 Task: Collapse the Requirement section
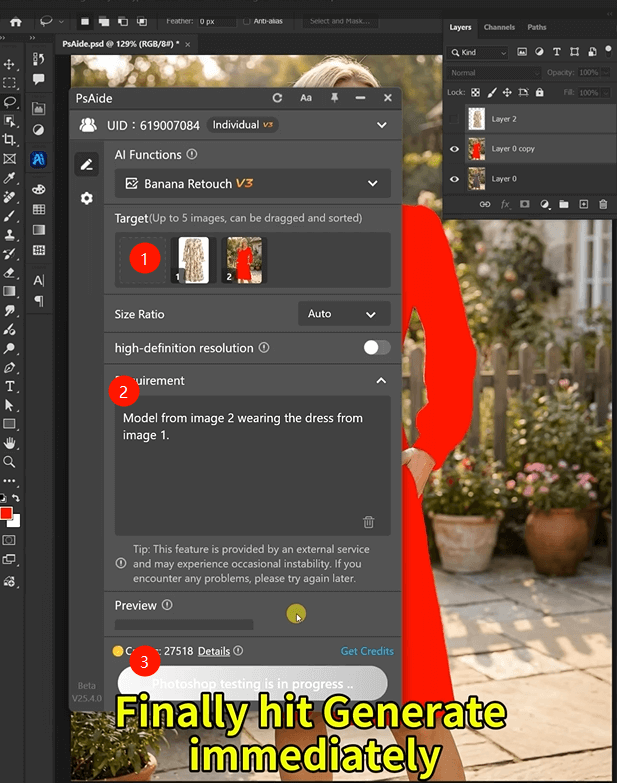(381, 381)
